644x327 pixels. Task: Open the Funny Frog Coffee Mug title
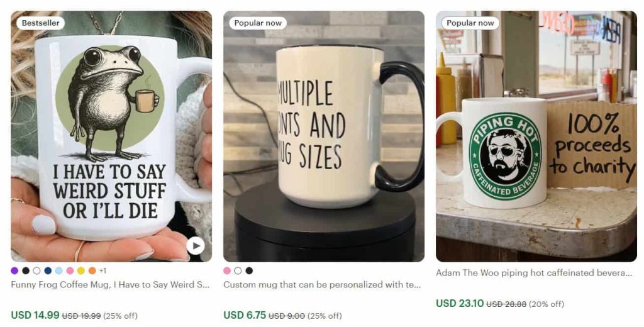(110, 285)
